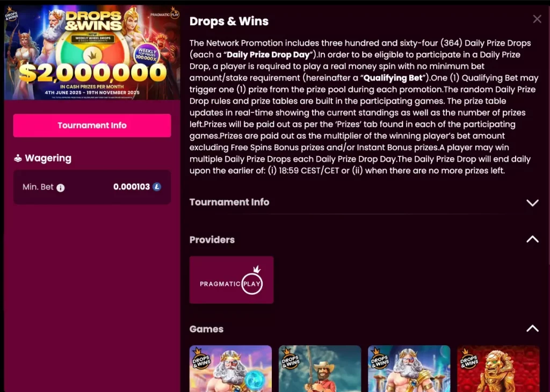
Task: Click the Providers section heading
Action: click(x=212, y=240)
